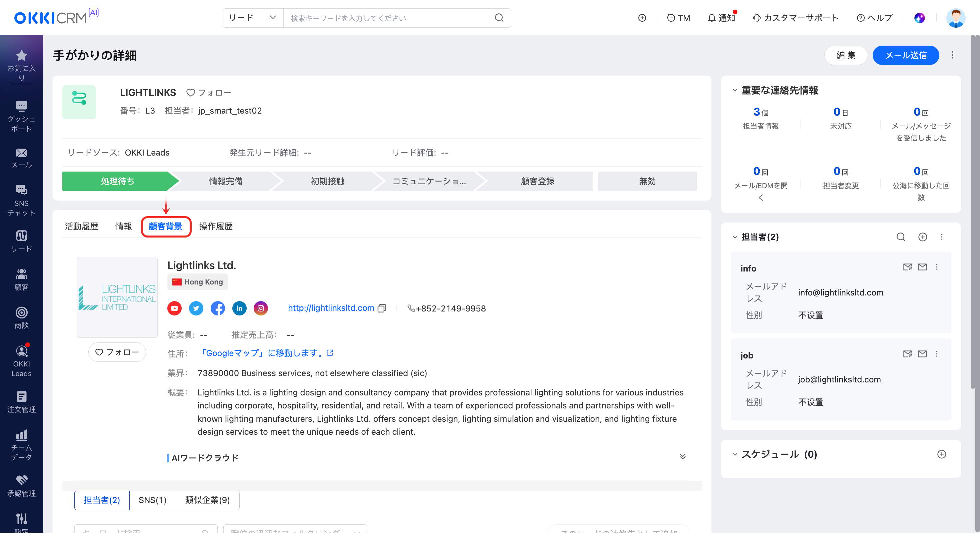Screen dimensions: 980x533
Task: Set lead stage to 情報完備
Action: click(x=226, y=181)
